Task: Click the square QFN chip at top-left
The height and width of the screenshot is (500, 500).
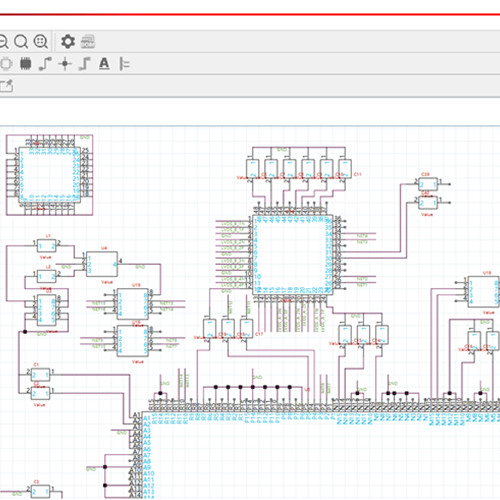Action: (50, 175)
